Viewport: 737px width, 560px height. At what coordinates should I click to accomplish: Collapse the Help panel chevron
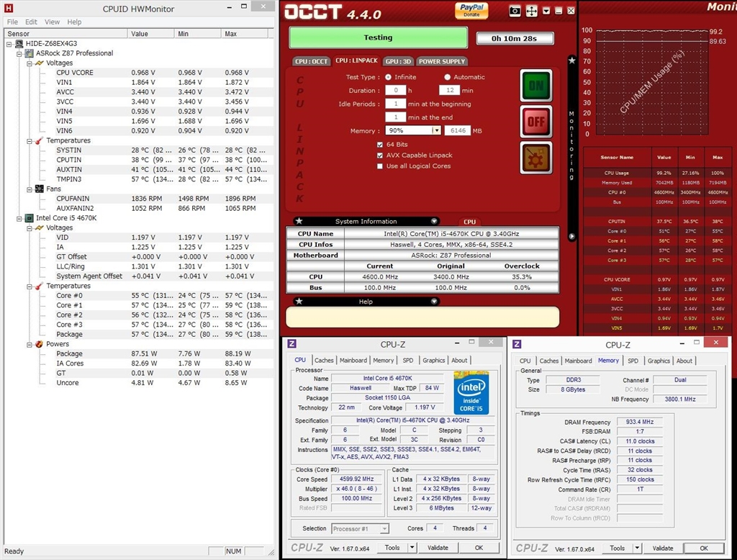pyautogui.click(x=434, y=302)
